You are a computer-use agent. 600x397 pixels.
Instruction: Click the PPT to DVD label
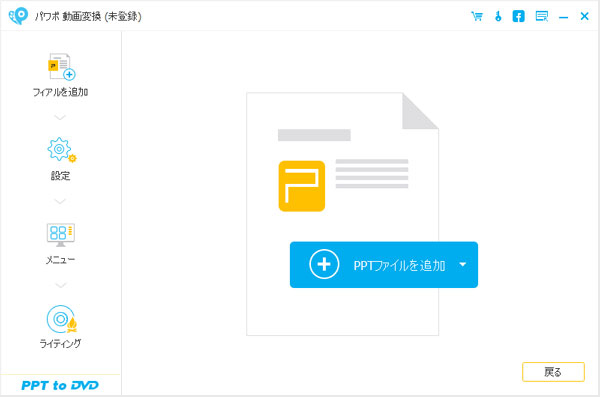tap(60, 385)
